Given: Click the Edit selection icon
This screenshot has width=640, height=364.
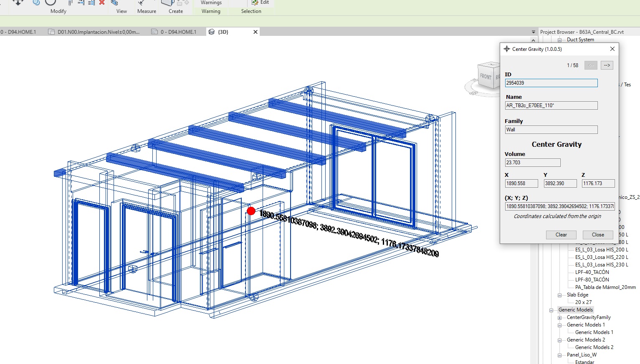Looking at the screenshot, I should tap(255, 3).
